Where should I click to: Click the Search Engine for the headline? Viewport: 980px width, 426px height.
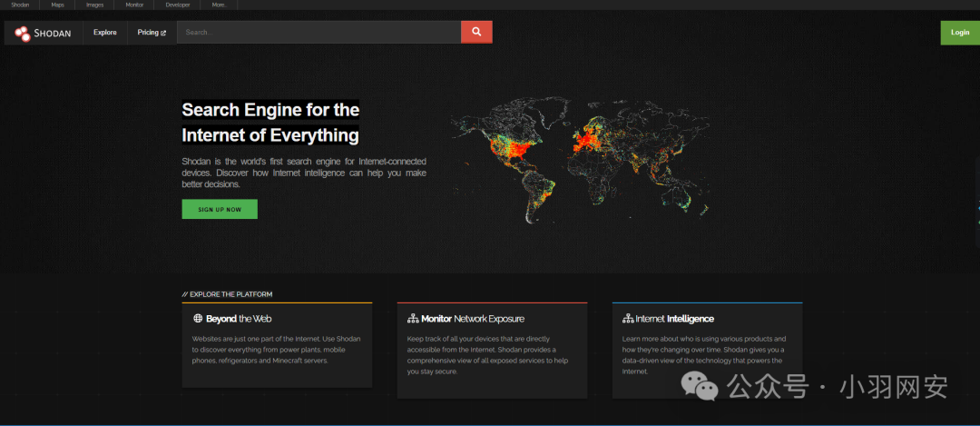click(270, 110)
